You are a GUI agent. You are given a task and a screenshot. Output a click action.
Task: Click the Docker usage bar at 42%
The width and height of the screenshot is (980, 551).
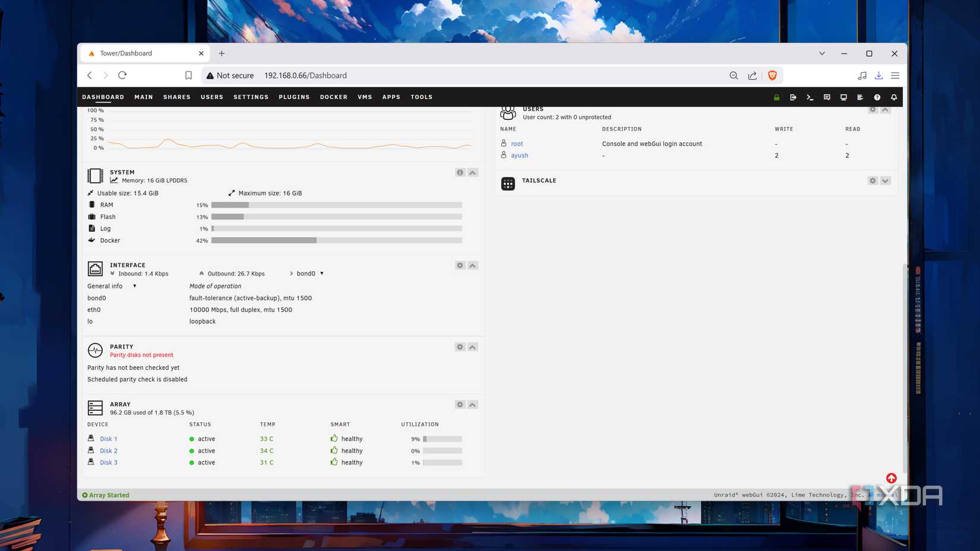pos(336,240)
